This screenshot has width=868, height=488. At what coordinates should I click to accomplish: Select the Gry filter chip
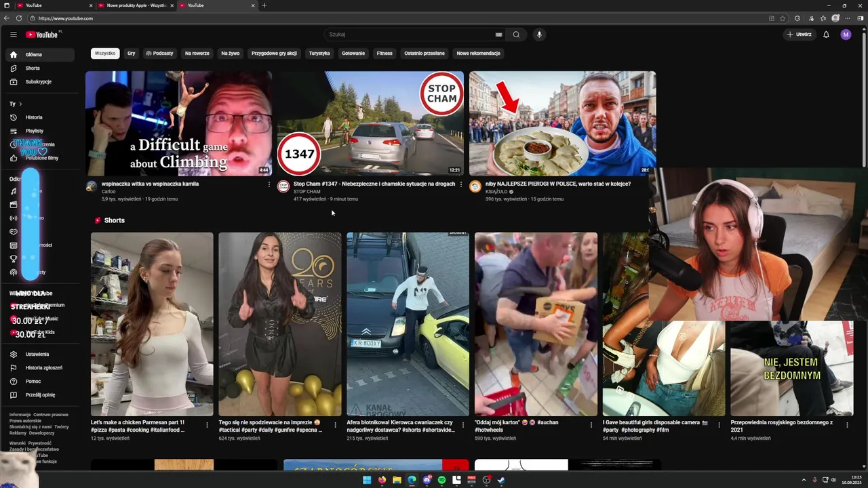click(x=132, y=54)
